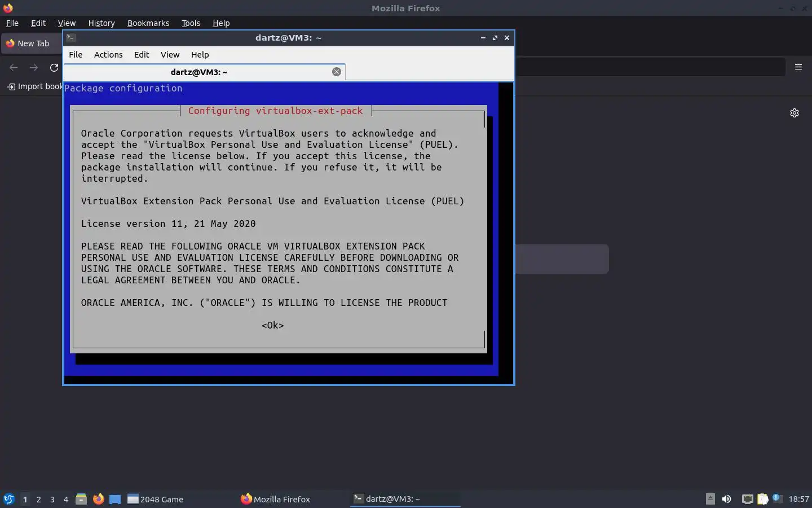
Task: Open Firefox File menu
Action: coord(12,23)
